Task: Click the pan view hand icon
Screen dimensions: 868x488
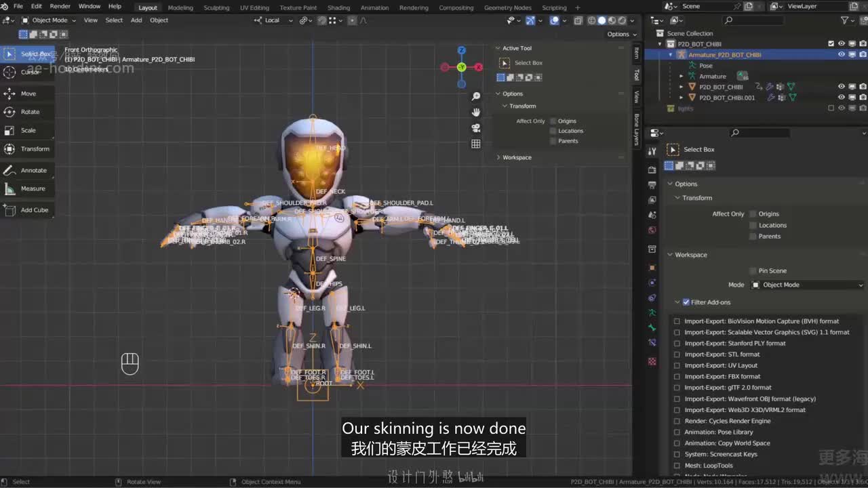Action: click(x=476, y=112)
